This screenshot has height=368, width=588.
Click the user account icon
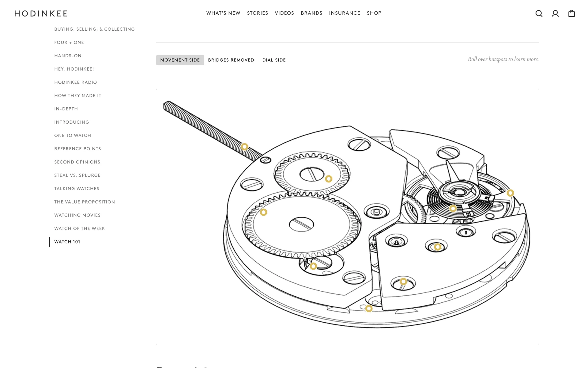555,13
